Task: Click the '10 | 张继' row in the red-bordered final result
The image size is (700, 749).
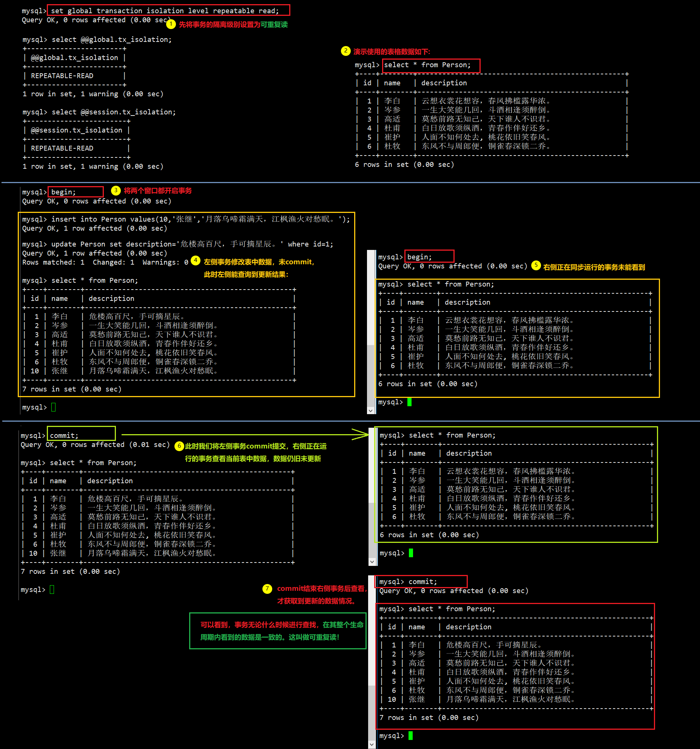Action: [x=516, y=699]
